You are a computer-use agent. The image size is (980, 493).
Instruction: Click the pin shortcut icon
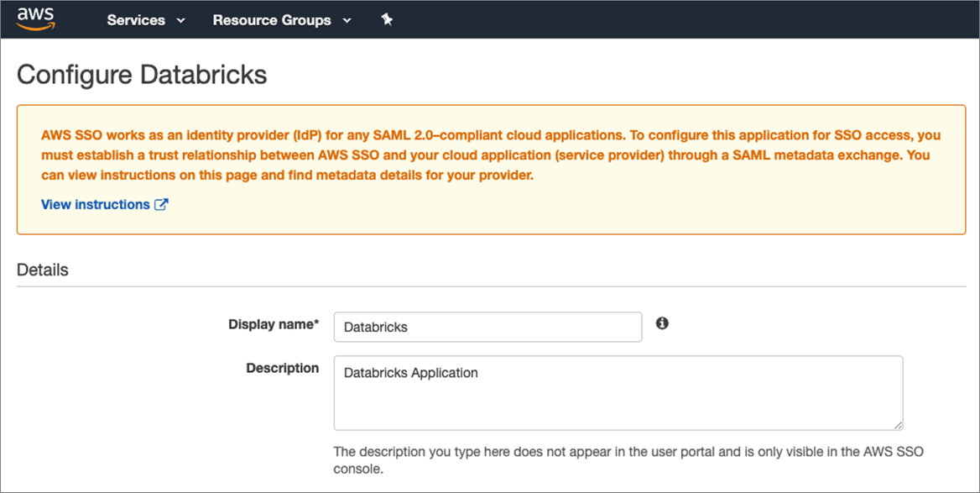click(387, 19)
